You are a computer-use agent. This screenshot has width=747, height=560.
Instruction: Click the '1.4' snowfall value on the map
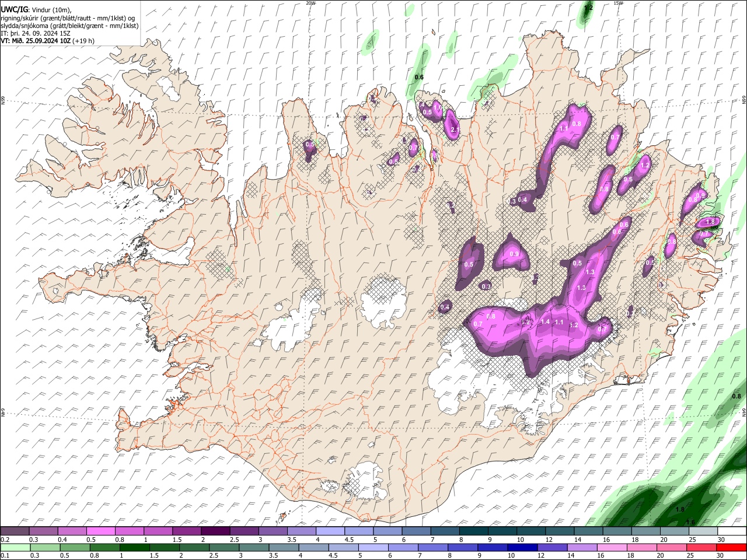click(x=546, y=322)
